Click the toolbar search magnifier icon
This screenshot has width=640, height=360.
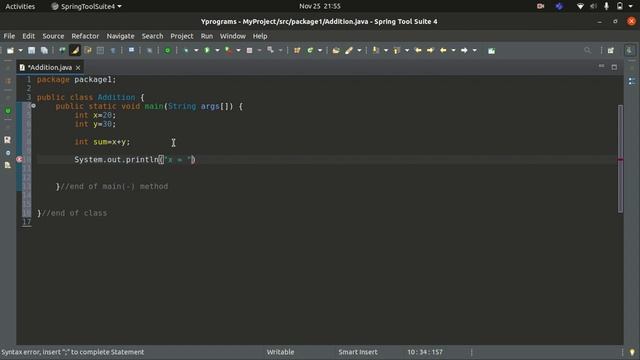coord(587,50)
